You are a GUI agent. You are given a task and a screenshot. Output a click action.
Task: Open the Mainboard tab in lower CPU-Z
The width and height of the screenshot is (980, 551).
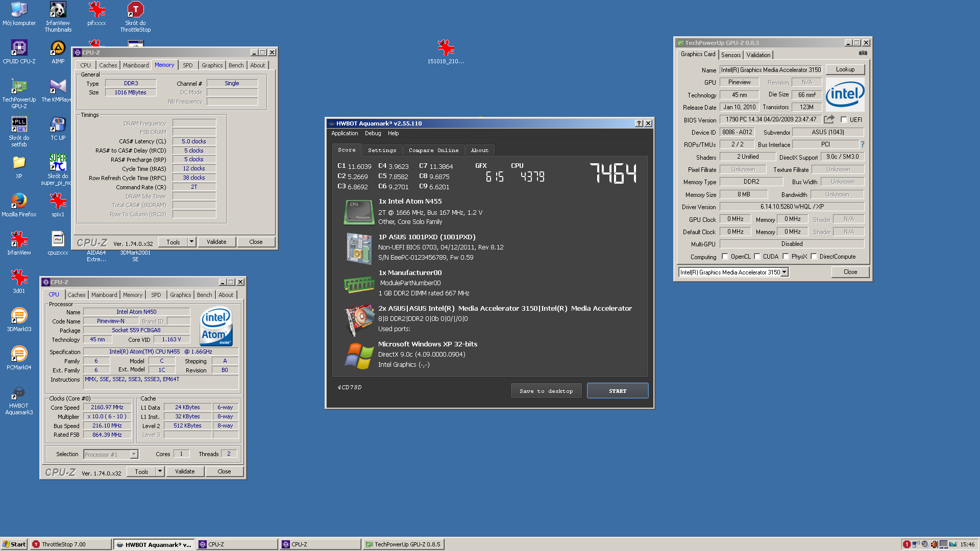coord(104,295)
